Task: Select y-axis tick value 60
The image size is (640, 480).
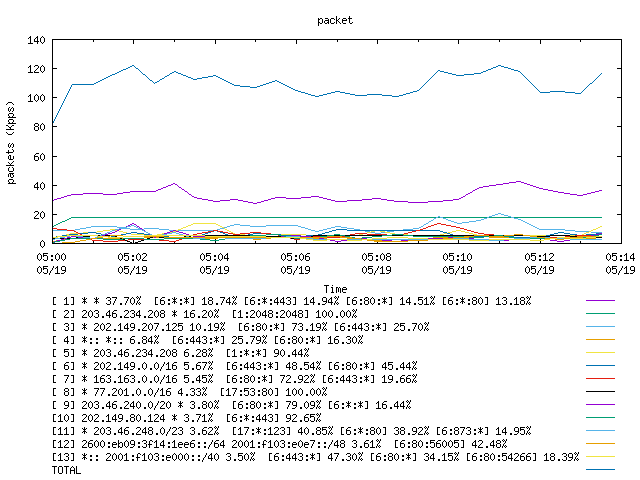Action: 39,157
